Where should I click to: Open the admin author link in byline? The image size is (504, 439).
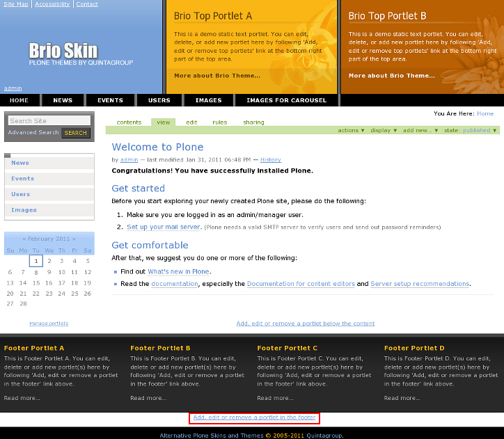pyautogui.click(x=129, y=160)
